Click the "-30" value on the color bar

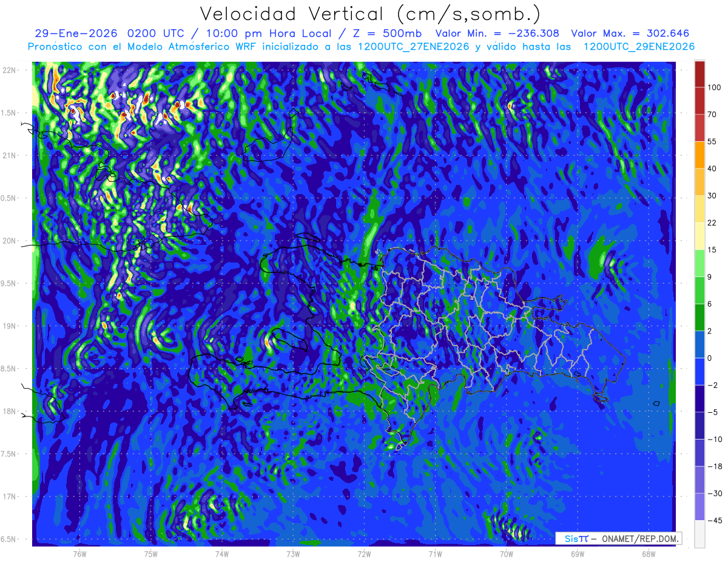[x=714, y=493]
